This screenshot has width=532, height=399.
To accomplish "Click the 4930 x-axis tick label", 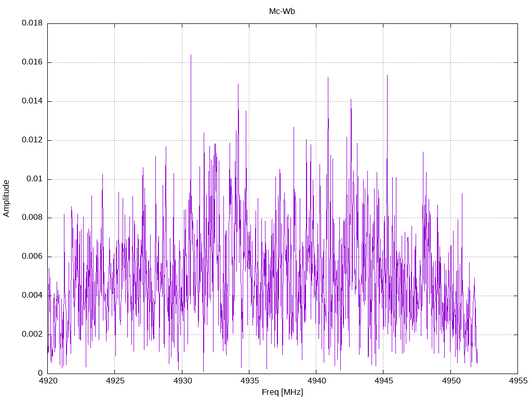I will pos(182,381).
